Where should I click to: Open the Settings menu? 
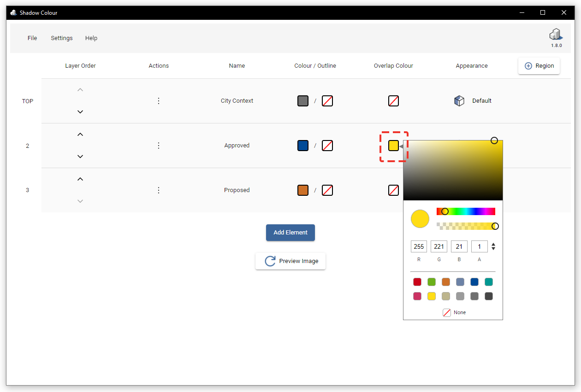61,38
